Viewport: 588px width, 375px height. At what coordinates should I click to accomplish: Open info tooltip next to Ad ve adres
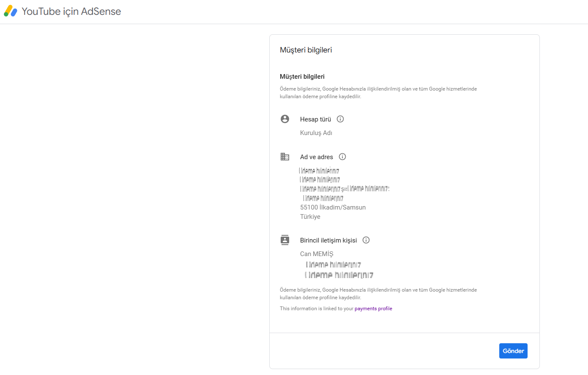342,157
